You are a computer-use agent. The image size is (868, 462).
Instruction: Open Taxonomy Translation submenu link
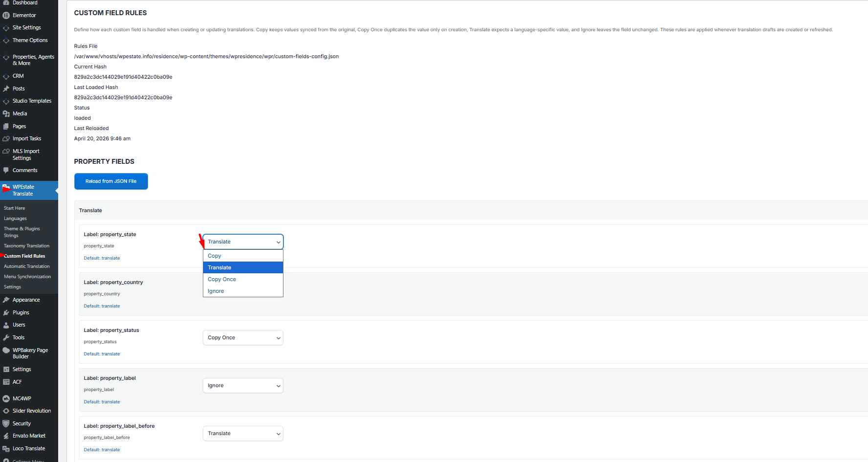[26, 246]
